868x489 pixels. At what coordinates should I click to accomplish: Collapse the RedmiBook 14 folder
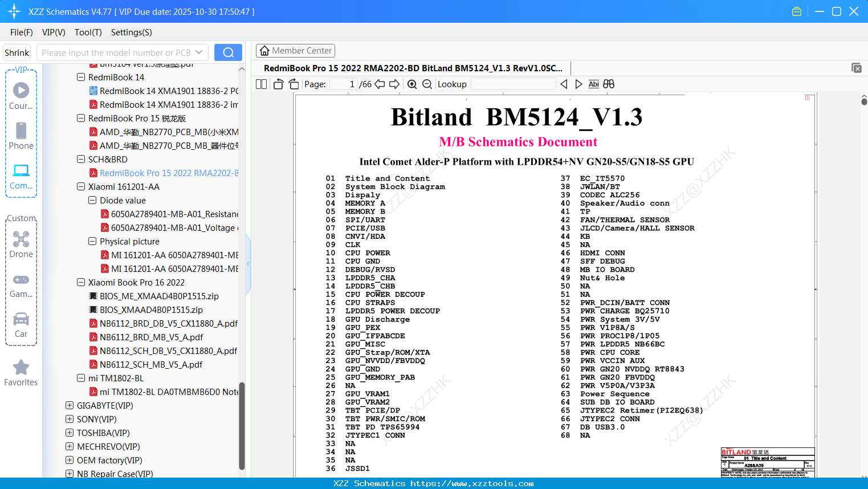[81, 78]
